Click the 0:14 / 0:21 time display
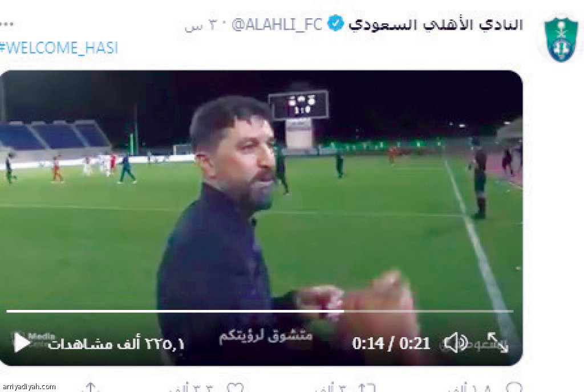 point(391,343)
